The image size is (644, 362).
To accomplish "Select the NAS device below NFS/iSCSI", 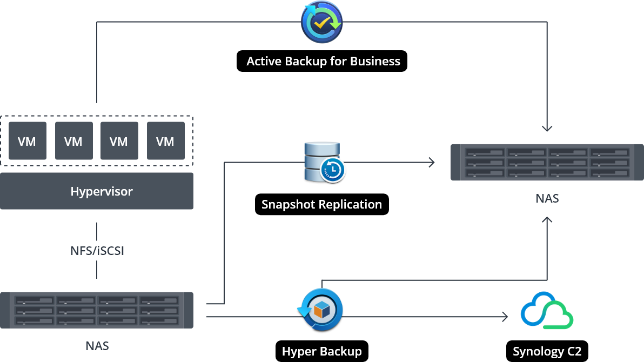I will click(97, 310).
